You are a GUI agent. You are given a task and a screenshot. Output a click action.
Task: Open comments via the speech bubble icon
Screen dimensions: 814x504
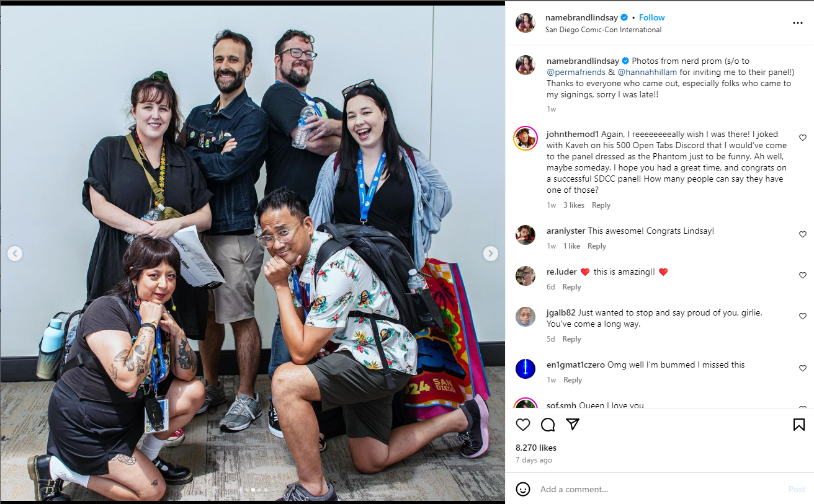click(x=548, y=425)
